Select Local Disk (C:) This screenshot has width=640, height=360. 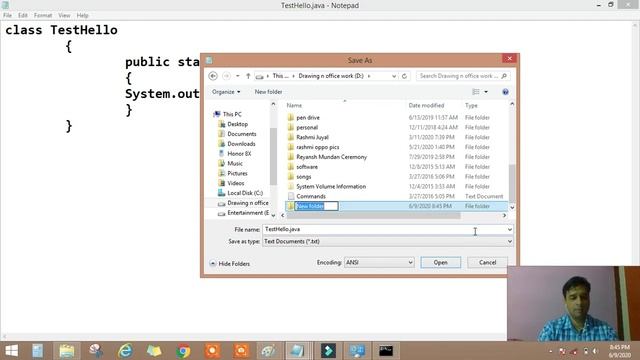point(244,193)
